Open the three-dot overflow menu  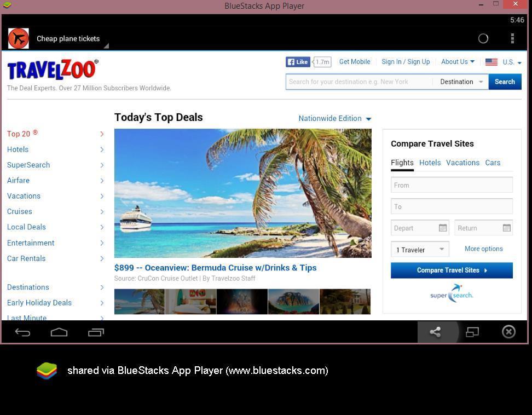[x=512, y=38]
